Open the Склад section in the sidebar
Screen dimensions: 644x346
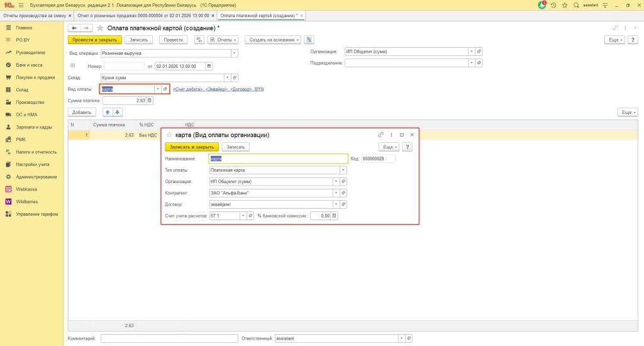(23, 90)
